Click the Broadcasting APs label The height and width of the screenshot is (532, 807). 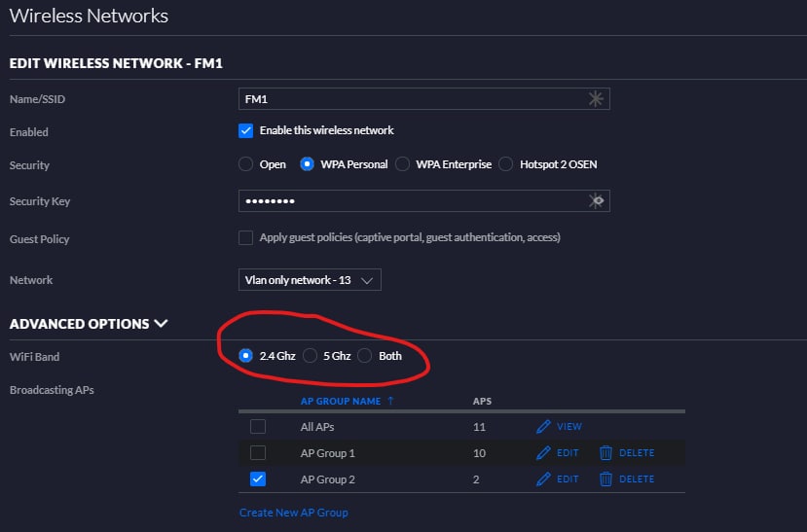click(52, 390)
